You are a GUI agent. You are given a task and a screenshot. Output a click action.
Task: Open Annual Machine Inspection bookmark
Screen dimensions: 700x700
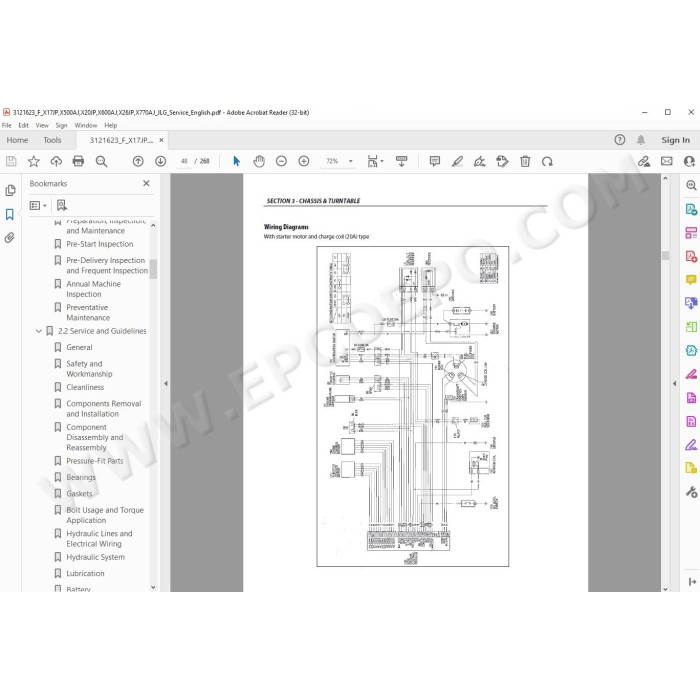point(93,289)
